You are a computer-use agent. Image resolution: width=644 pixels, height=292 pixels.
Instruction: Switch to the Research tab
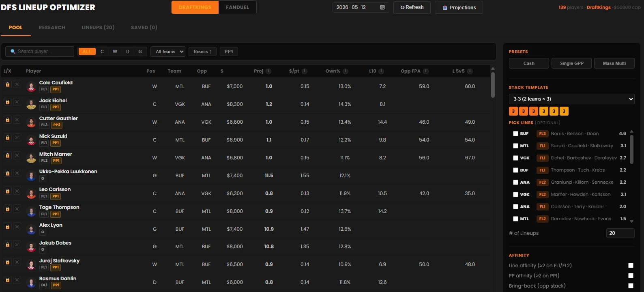tap(52, 28)
